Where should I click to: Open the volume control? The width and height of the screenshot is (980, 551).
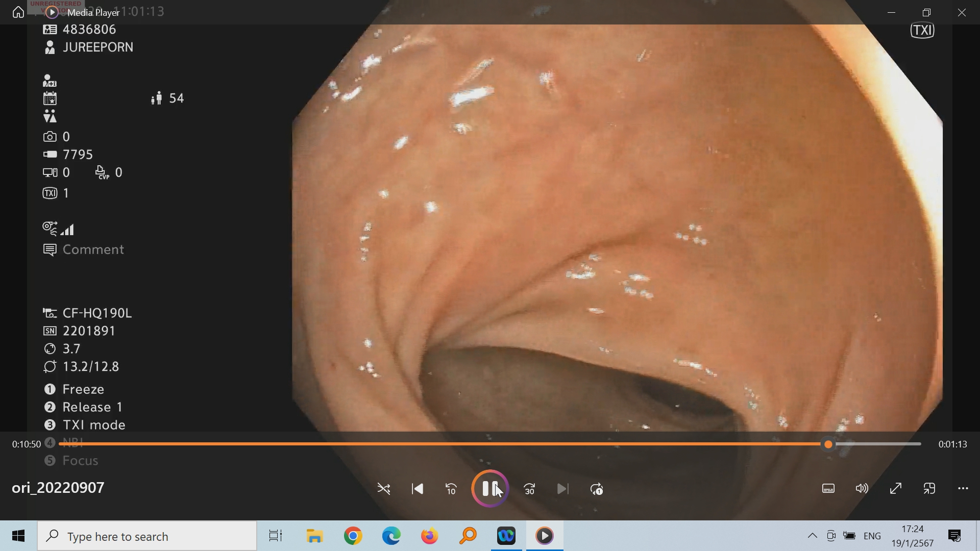point(862,489)
